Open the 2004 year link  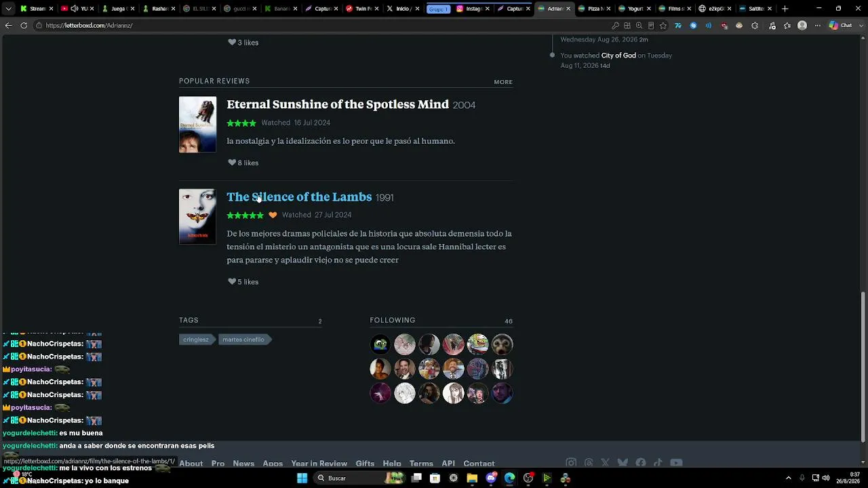[x=464, y=105]
